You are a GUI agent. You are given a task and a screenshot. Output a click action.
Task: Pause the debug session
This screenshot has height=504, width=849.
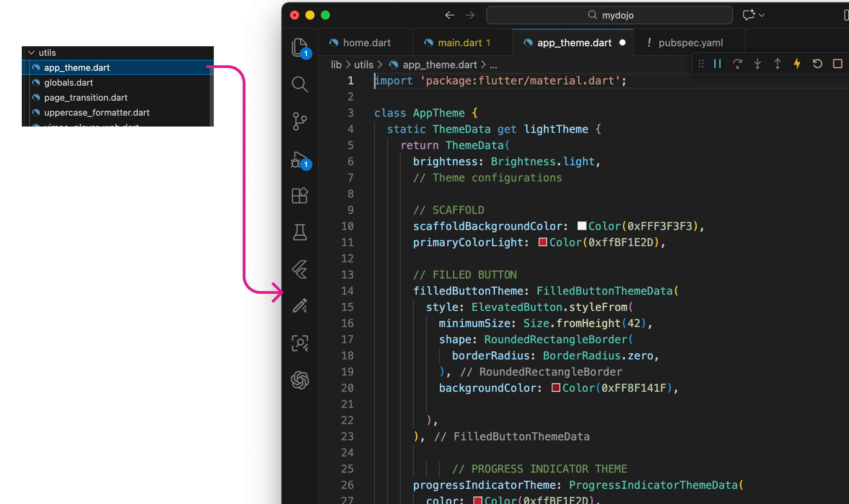[x=717, y=64]
